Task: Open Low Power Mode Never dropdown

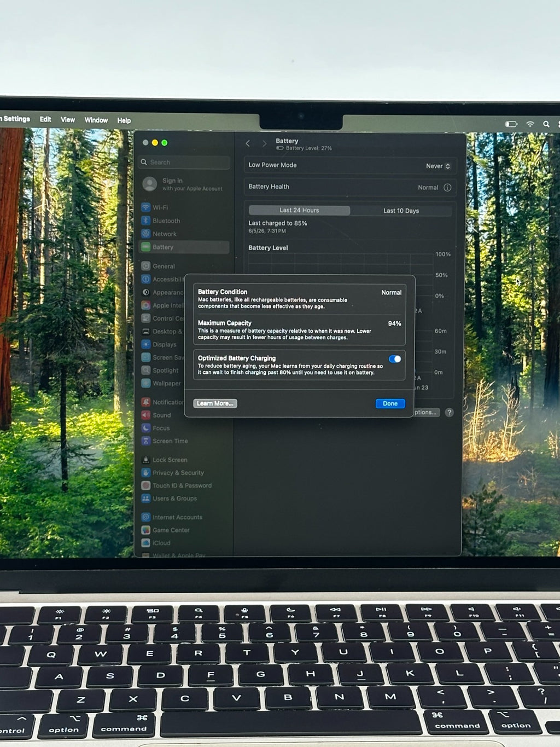Action: [x=438, y=166]
